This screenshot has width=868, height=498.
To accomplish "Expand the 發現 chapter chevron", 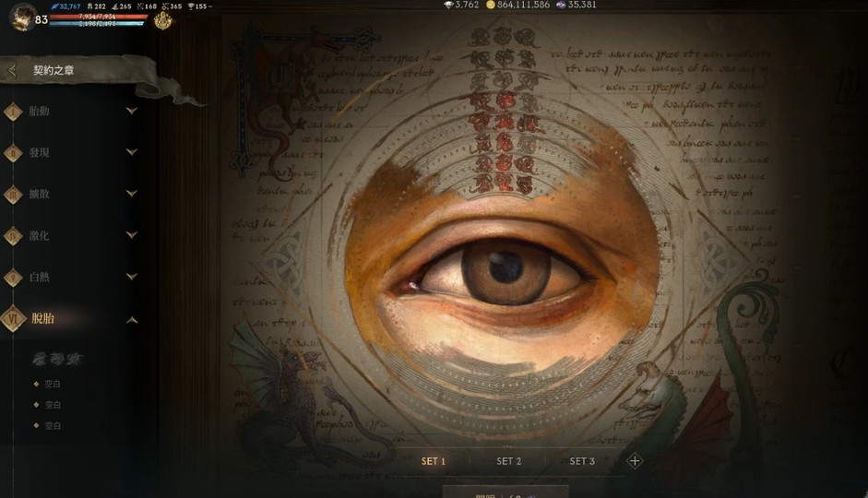I will pyautogui.click(x=132, y=152).
